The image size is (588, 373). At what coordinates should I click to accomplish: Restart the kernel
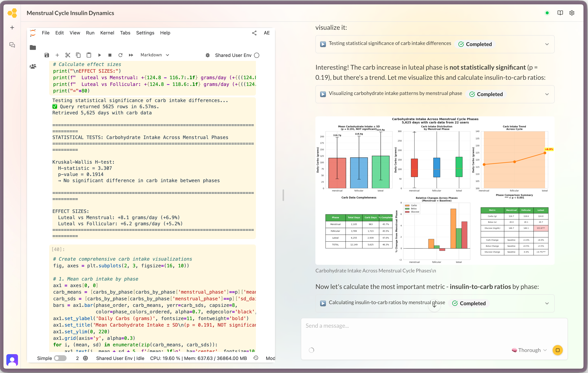click(120, 55)
